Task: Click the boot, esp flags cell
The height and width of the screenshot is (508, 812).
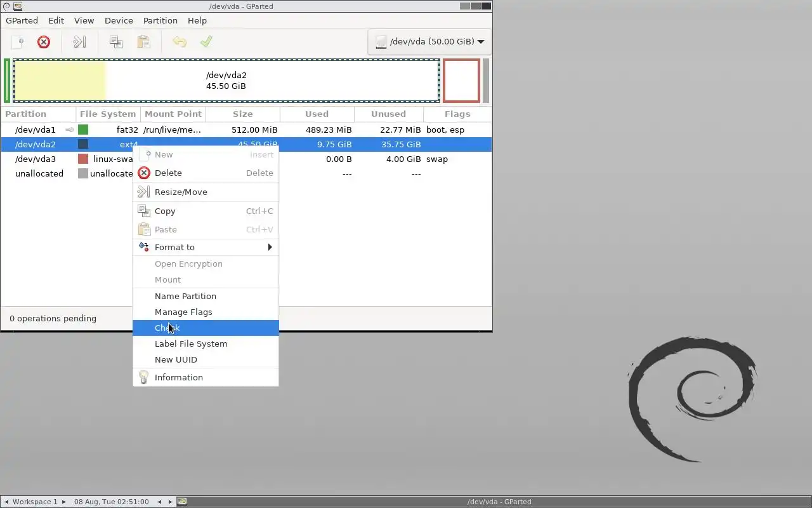Action: click(445, 130)
